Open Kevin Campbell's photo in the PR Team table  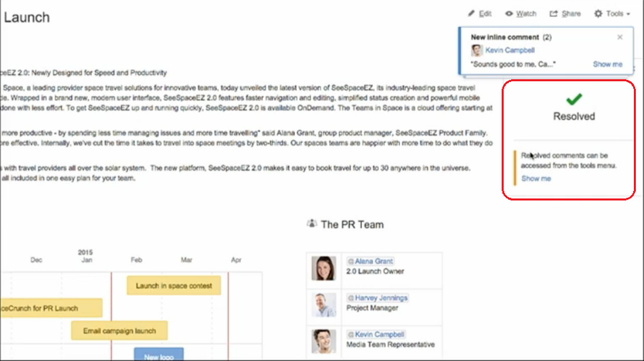323,341
